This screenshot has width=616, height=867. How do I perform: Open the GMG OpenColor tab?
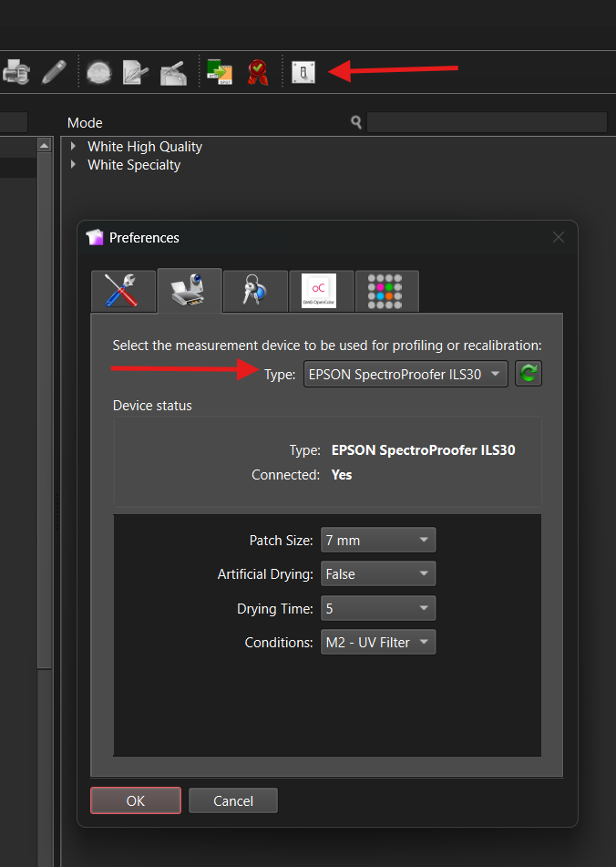point(320,291)
